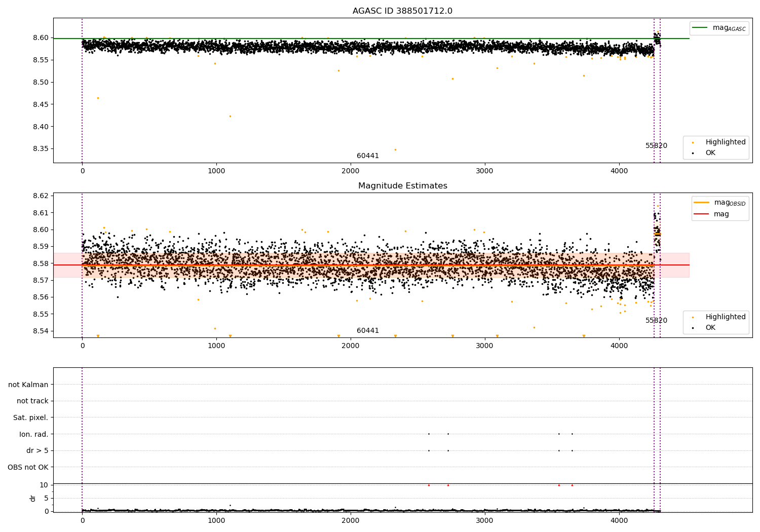Click the 4000 x-tick under bottom panel

[x=619, y=520]
